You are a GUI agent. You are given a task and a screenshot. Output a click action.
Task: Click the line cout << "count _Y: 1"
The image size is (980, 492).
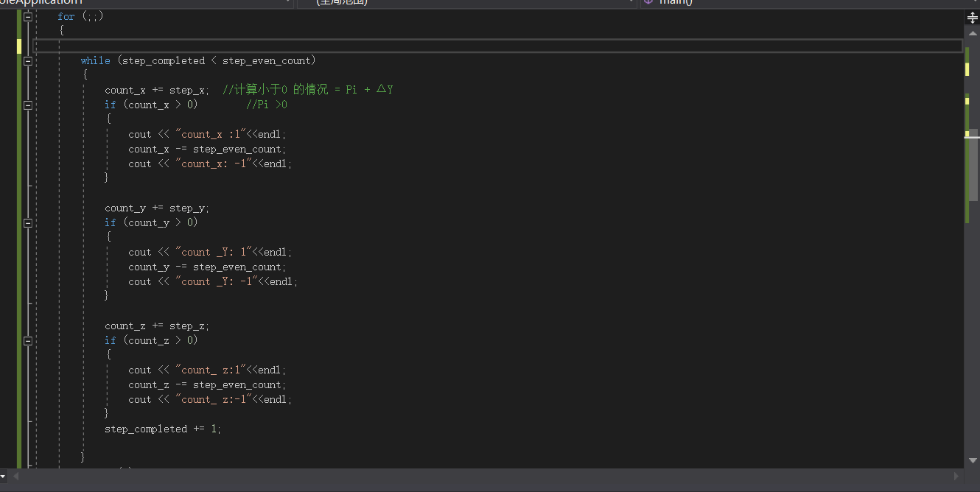[x=210, y=253]
